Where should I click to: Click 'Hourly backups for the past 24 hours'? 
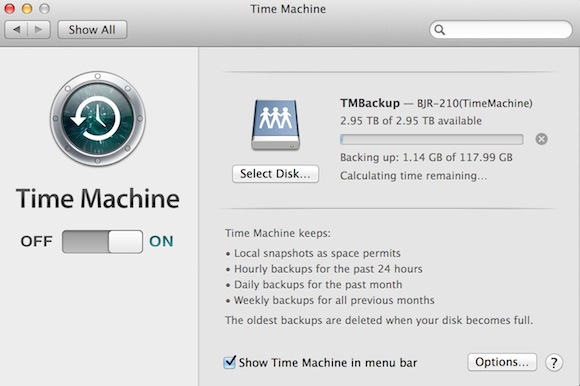[x=328, y=269]
